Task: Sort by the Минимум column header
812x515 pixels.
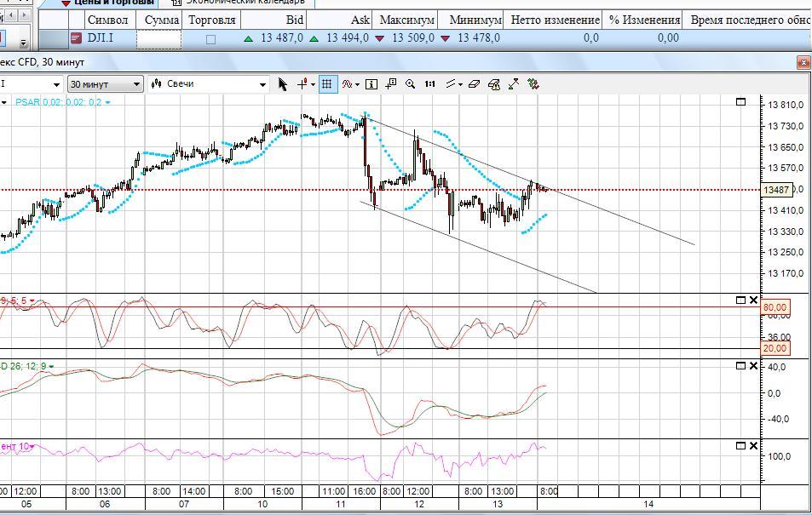Action: pos(470,20)
